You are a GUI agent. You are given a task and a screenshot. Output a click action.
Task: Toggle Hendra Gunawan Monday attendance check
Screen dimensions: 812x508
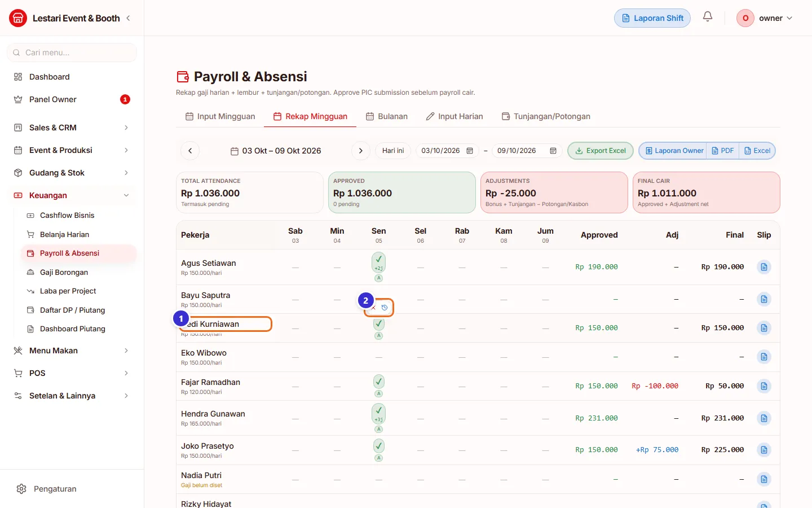click(379, 414)
